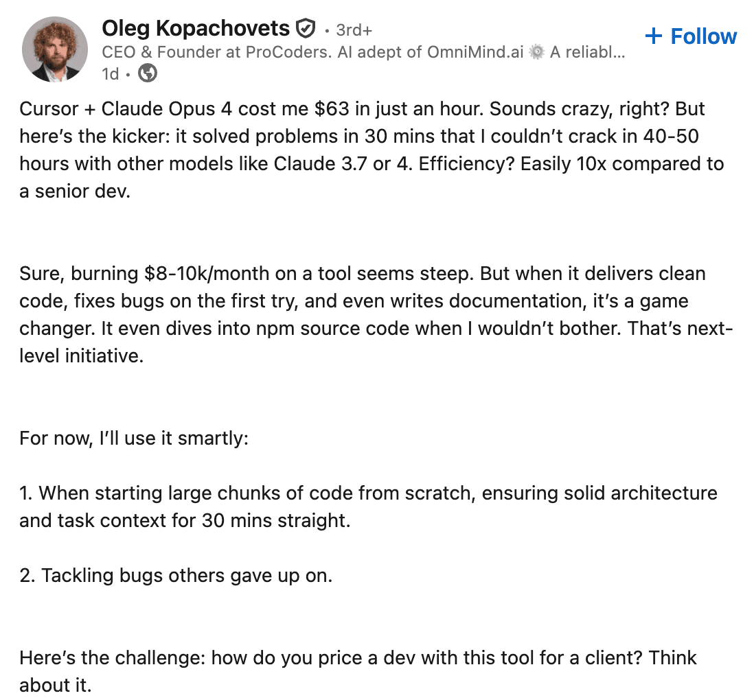Click the closing paragraph 'Here's the challenge'

coord(357,671)
